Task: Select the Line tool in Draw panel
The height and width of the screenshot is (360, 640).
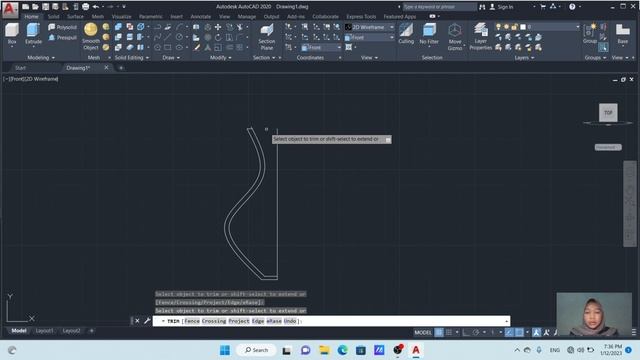Action: pos(168,37)
